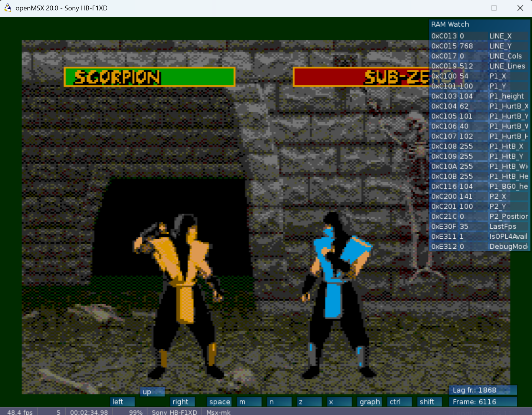Minimize the openMSX window
This screenshot has height=415, width=532.
pos(469,8)
